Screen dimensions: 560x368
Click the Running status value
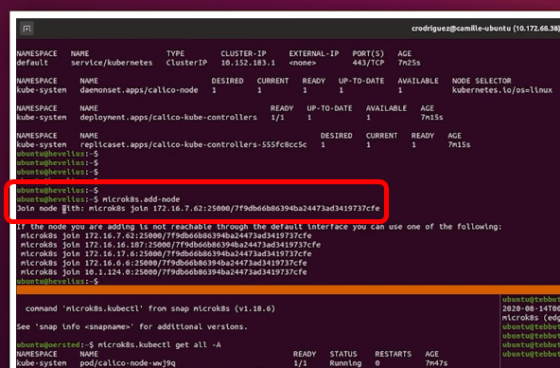pyautogui.click(x=345, y=363)
